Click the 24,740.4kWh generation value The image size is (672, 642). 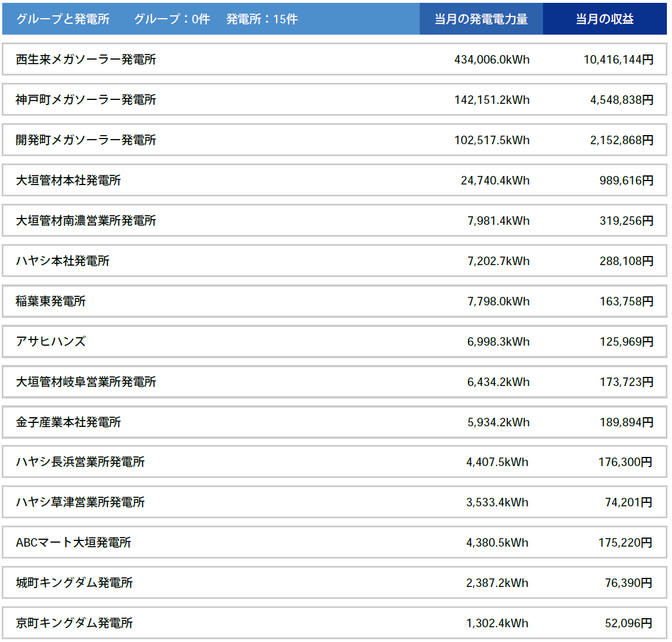[x=495, y=181]
